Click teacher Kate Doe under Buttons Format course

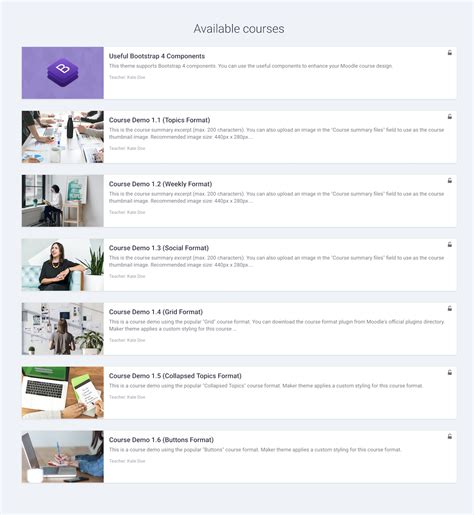136,461
